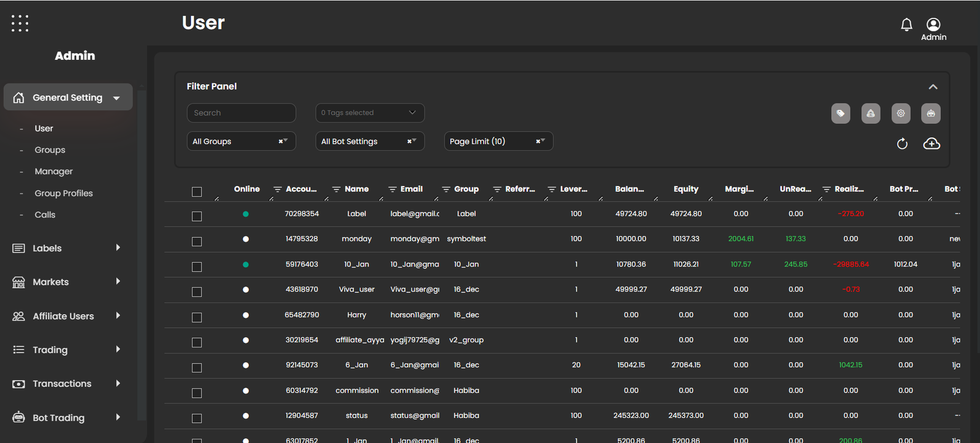Click the General Setting home icon
The height and width of the screenshot is (443, 980).
click(19, 97)
